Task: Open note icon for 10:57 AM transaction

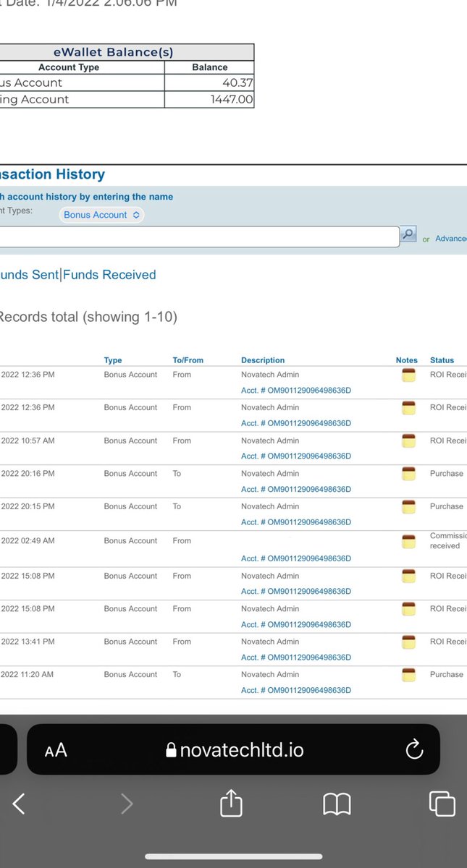Action: [x=408, y=441]
